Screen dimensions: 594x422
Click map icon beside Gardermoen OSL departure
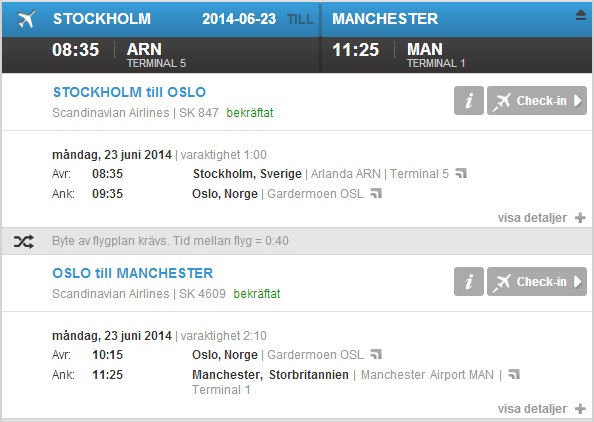[376, 354]
